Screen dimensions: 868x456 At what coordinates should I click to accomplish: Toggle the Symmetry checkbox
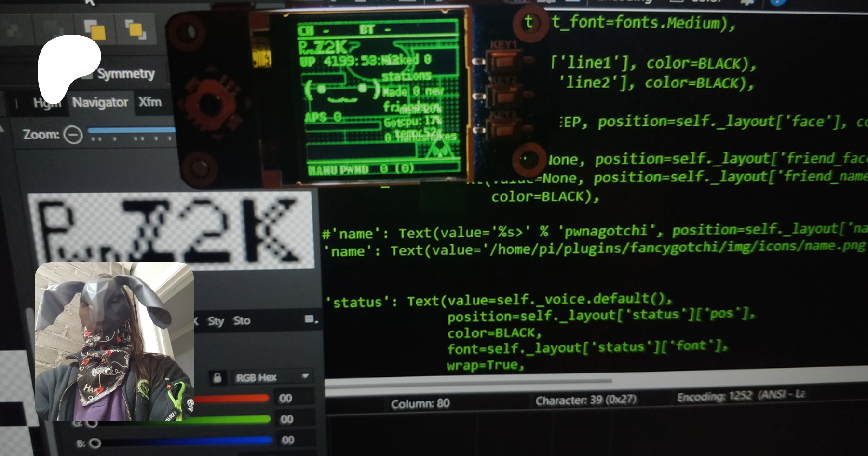coord(87,74)
